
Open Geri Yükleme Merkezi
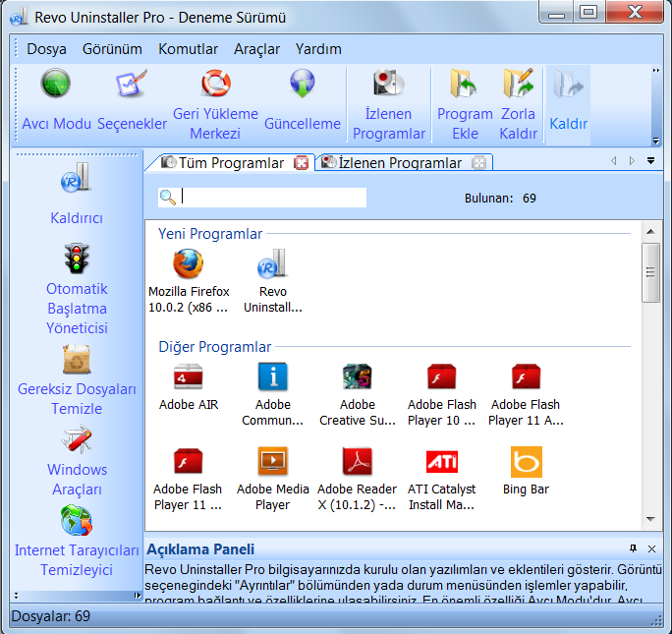(x=215, y=105)
